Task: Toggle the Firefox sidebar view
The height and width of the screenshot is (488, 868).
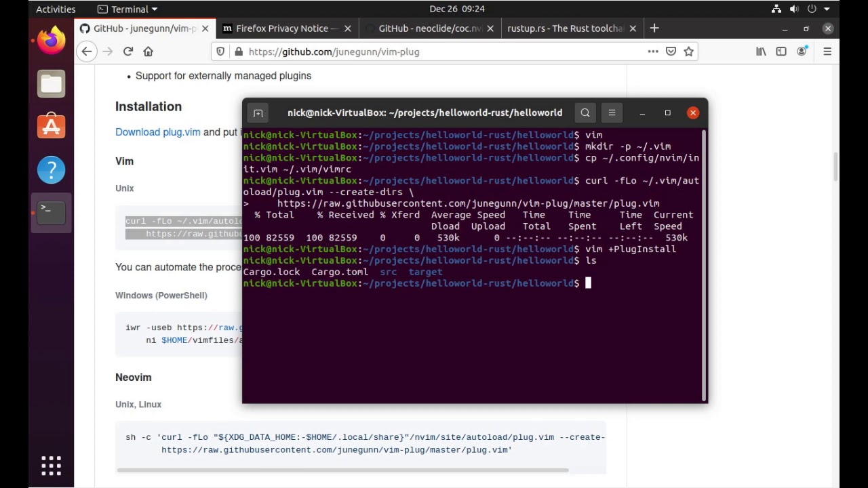Action: (x=781, y=52)
